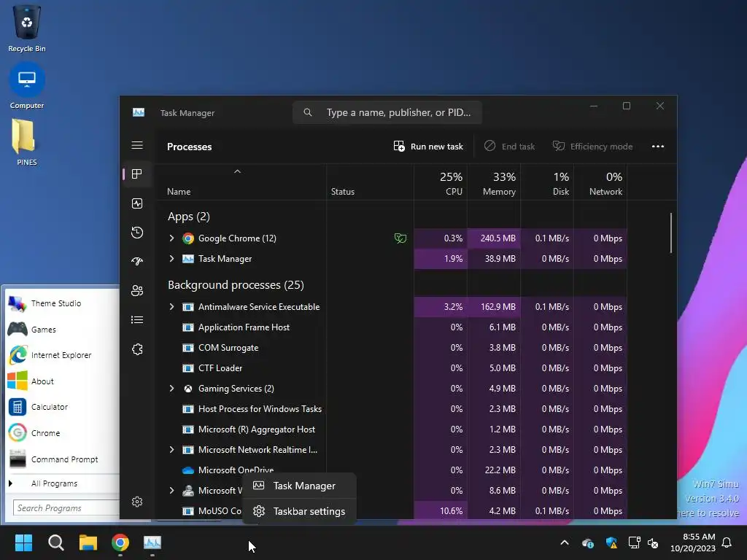Open the Task Manager hamburger navigation menu

(137, 145)
